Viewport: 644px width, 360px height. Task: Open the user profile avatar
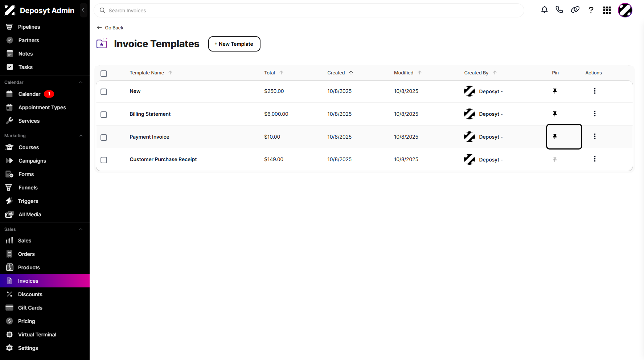point(625,10)
